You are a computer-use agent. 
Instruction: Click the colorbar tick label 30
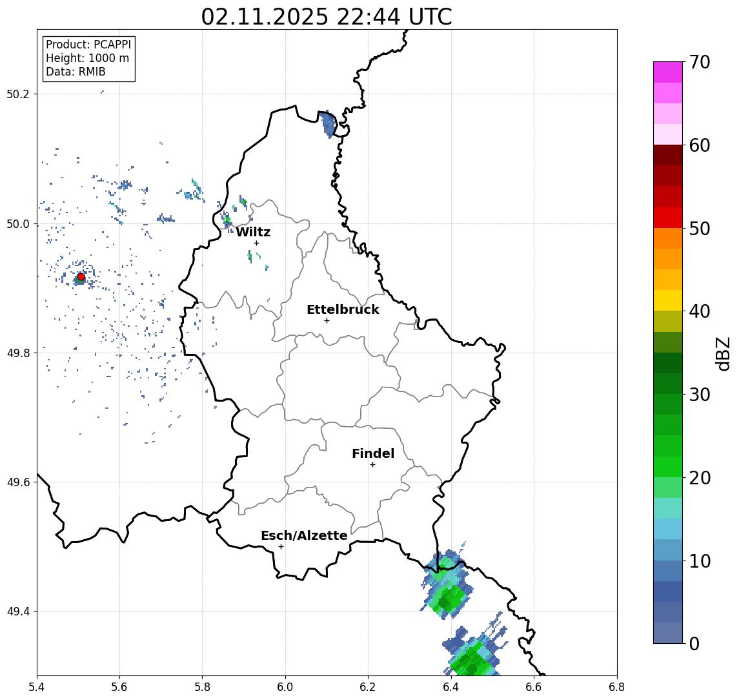[x=700, y=395]
